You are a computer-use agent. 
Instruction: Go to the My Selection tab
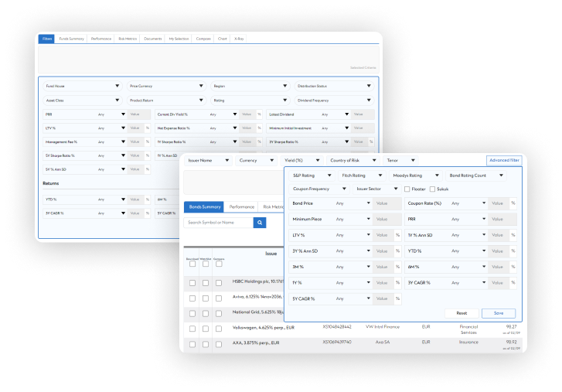(x=179, y=38)
